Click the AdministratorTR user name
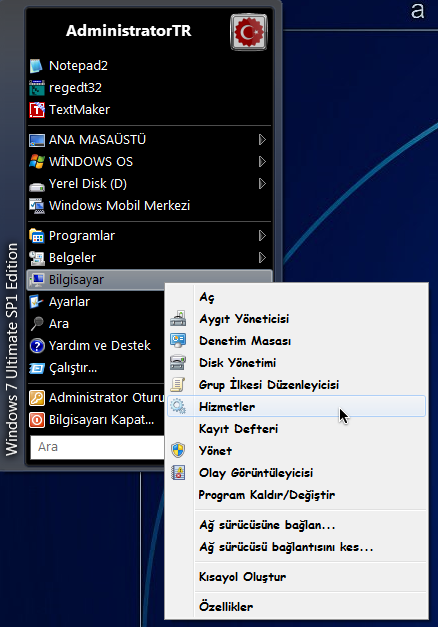438x627 pixels. click(128, 31)
